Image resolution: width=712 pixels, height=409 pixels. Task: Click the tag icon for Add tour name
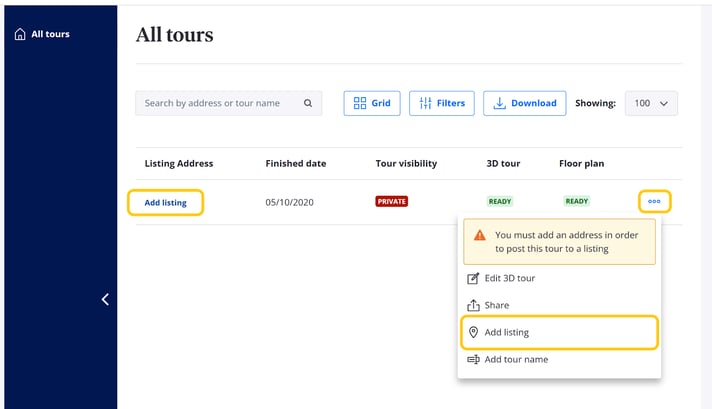pos(474,359)
